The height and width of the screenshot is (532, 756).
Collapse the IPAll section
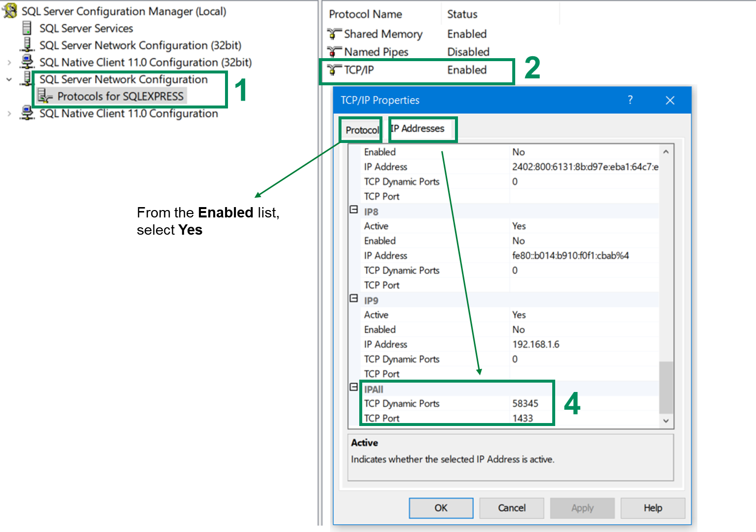pyautogui.click(x=354, y=388)
